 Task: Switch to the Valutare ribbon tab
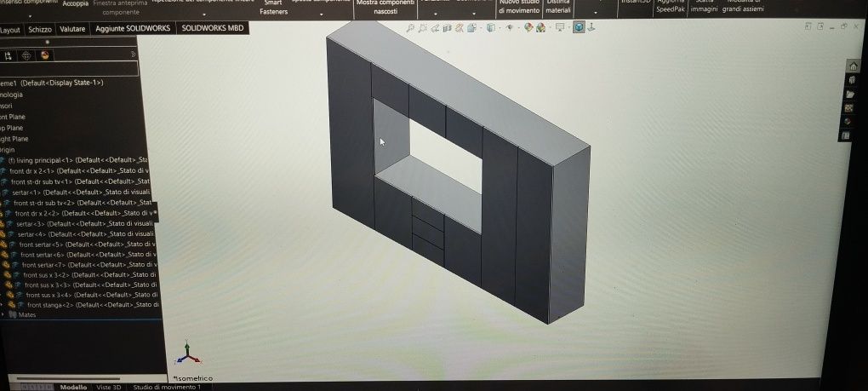point(72,29)
